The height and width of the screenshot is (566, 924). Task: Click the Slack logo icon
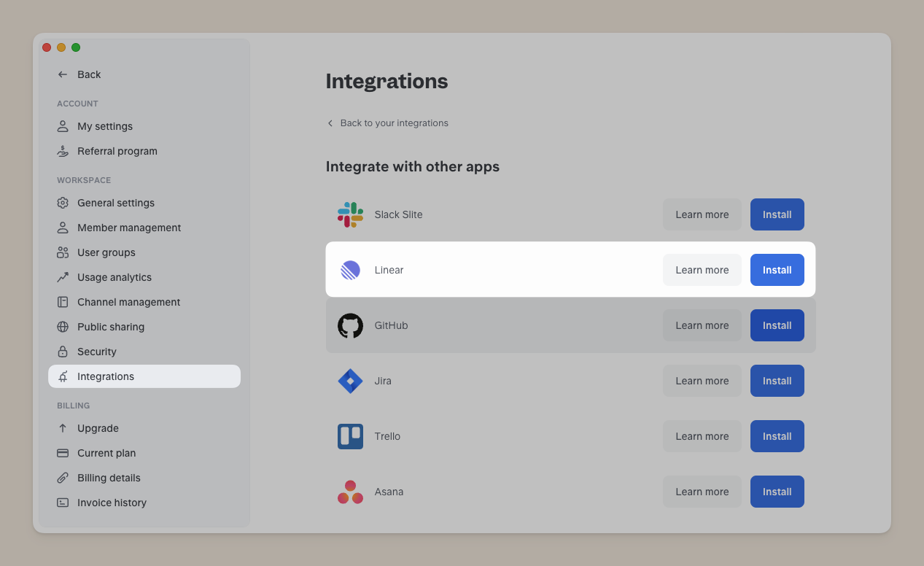coord(350,214)
